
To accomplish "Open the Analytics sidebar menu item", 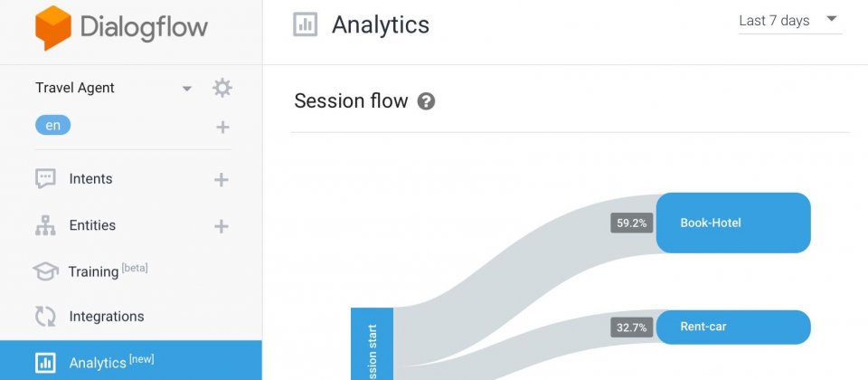I will [130, 361].
